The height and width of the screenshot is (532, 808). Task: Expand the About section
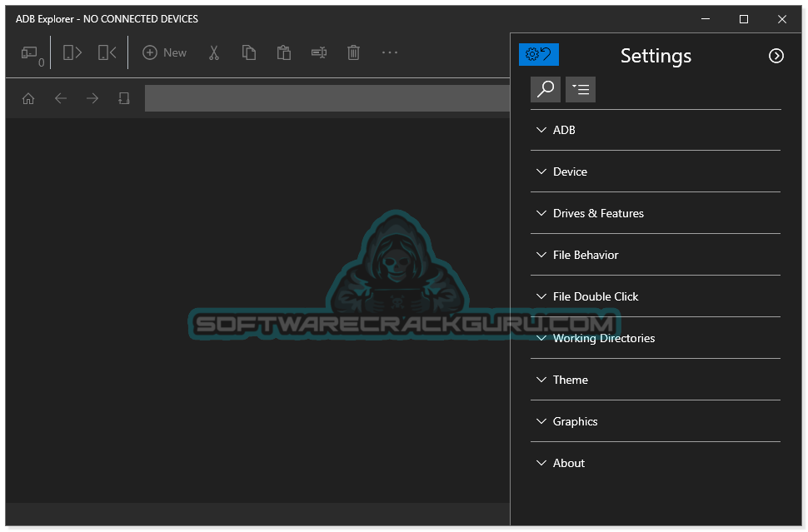coord(656,464)
